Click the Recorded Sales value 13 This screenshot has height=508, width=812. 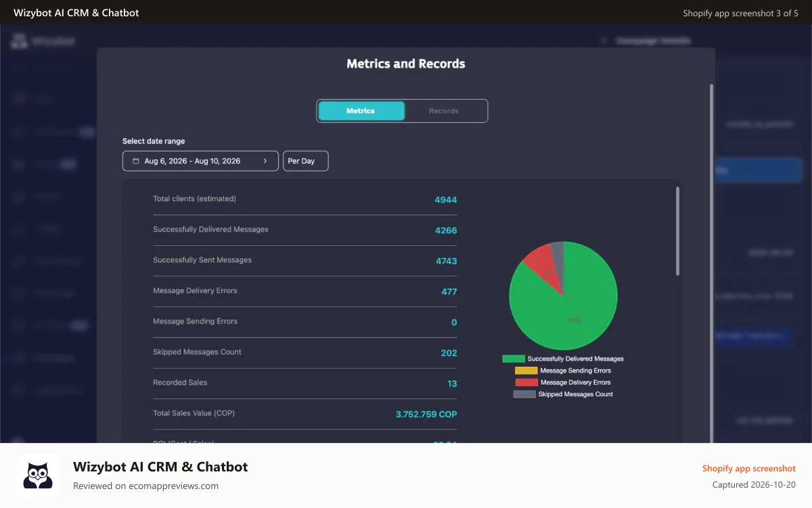point(452,383)
